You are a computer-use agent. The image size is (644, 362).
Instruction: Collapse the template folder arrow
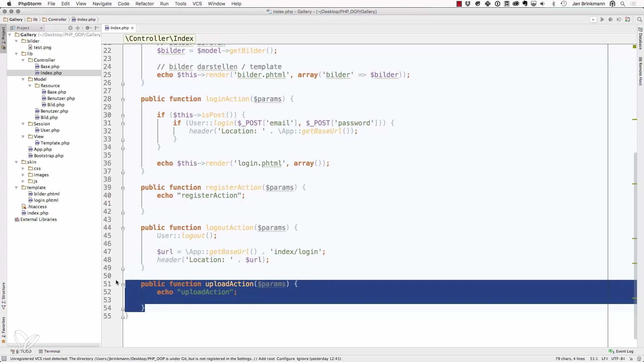point(16,187)
